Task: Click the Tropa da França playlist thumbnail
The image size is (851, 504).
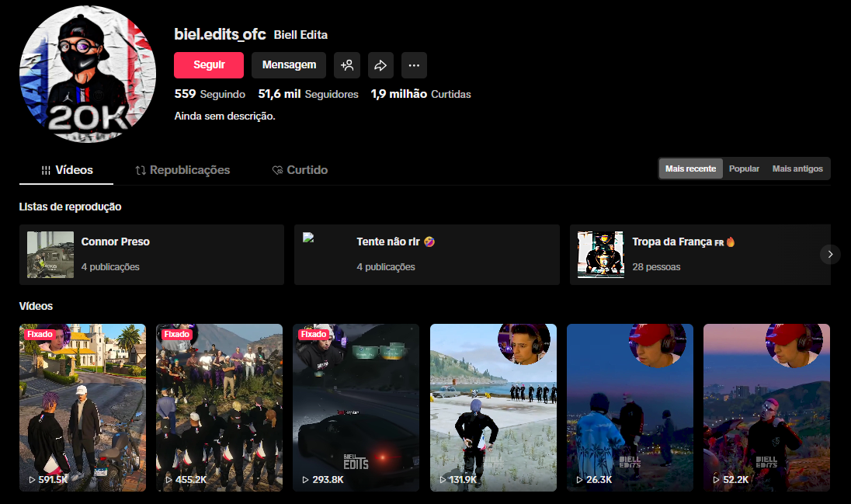Action: pyautogui.click(x=601, y=255)
